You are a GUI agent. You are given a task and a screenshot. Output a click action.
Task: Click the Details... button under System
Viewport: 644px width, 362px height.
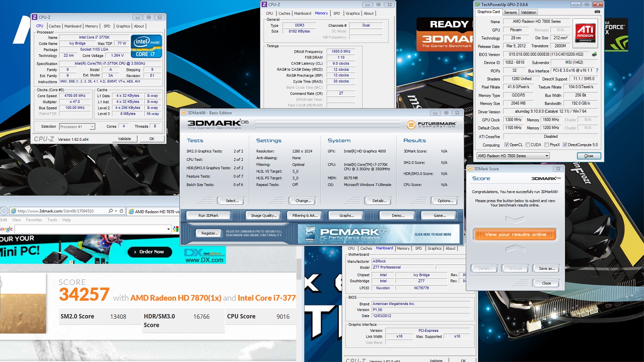pos(379,201)
